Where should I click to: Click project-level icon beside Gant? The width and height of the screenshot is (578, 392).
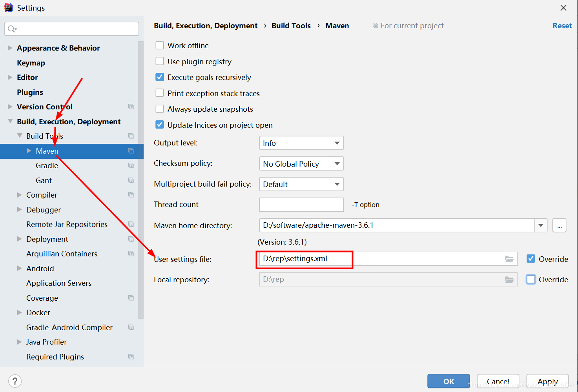tap(131, 180)
